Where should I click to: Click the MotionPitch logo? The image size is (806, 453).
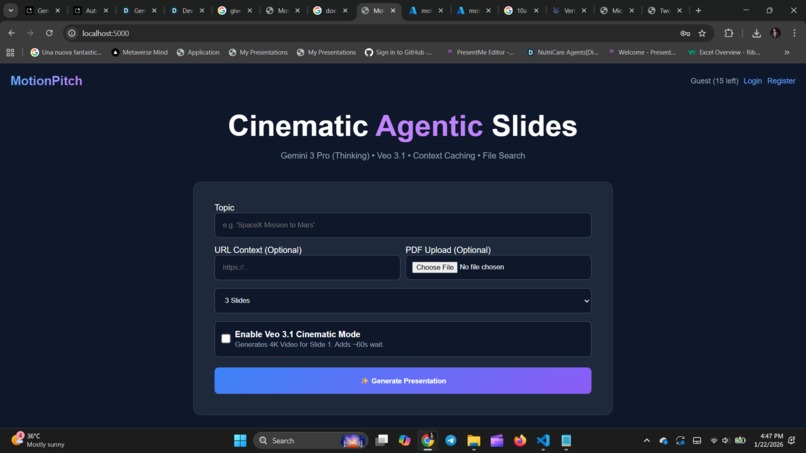[x=46, y=81]
